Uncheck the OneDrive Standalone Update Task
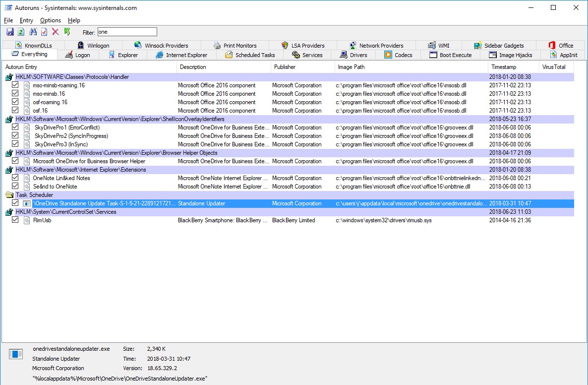 [x=15, y=203]
